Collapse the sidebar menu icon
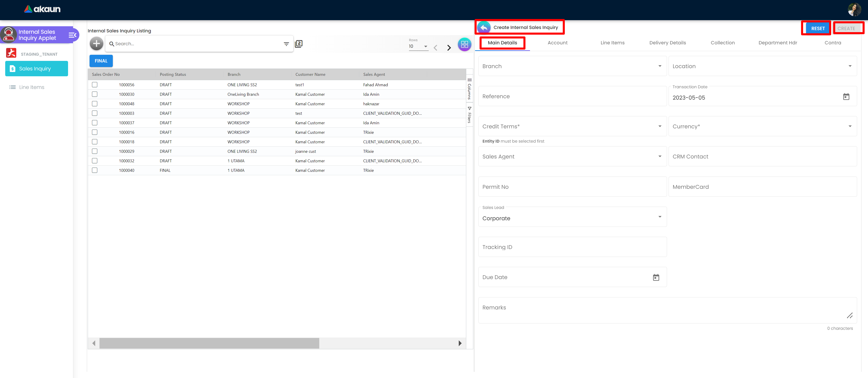868x378 pixels. coord(72,35)
